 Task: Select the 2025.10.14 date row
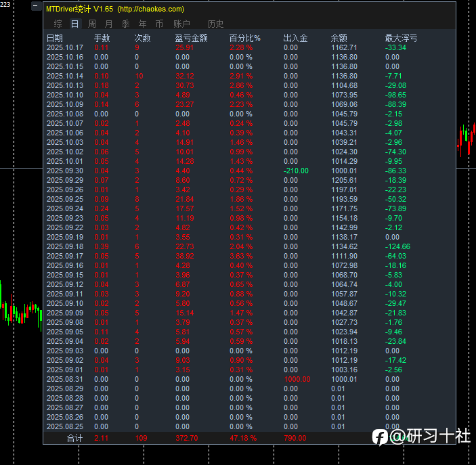pyautogui.click(x=65, y=76)
